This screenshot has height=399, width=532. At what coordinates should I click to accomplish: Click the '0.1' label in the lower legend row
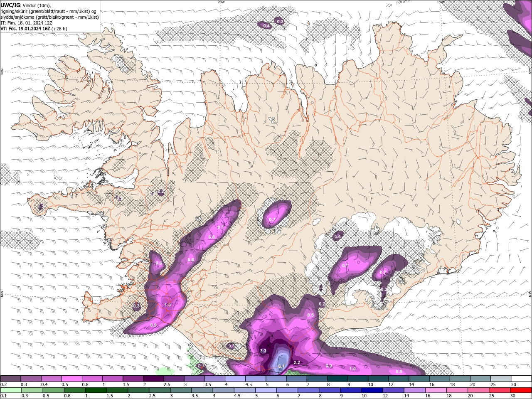tap(4, 396)
